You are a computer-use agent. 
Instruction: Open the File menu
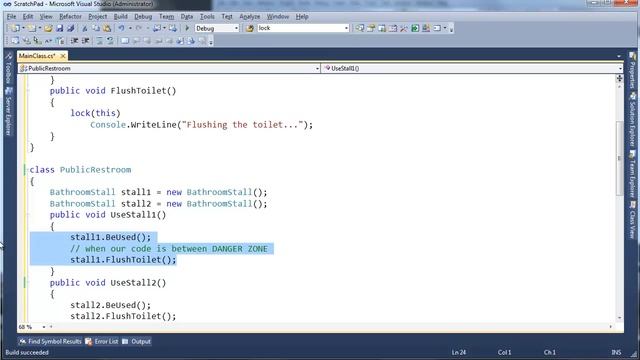coord(11,16)
